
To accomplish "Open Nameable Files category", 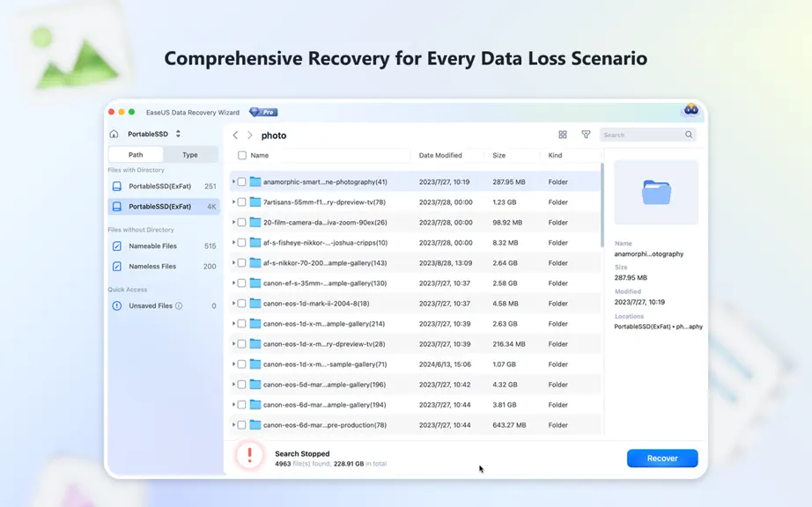I will (164, 246).
